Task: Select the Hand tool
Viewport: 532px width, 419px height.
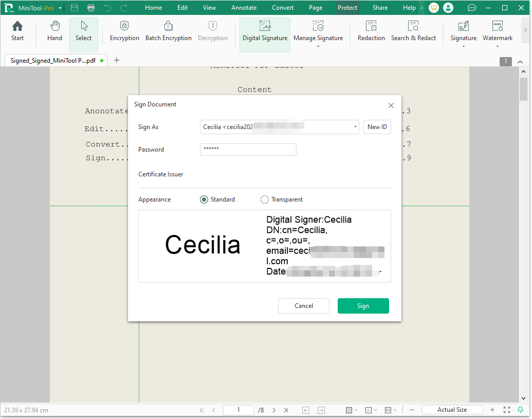Action: pyautogui.click(x=54, y=31)
